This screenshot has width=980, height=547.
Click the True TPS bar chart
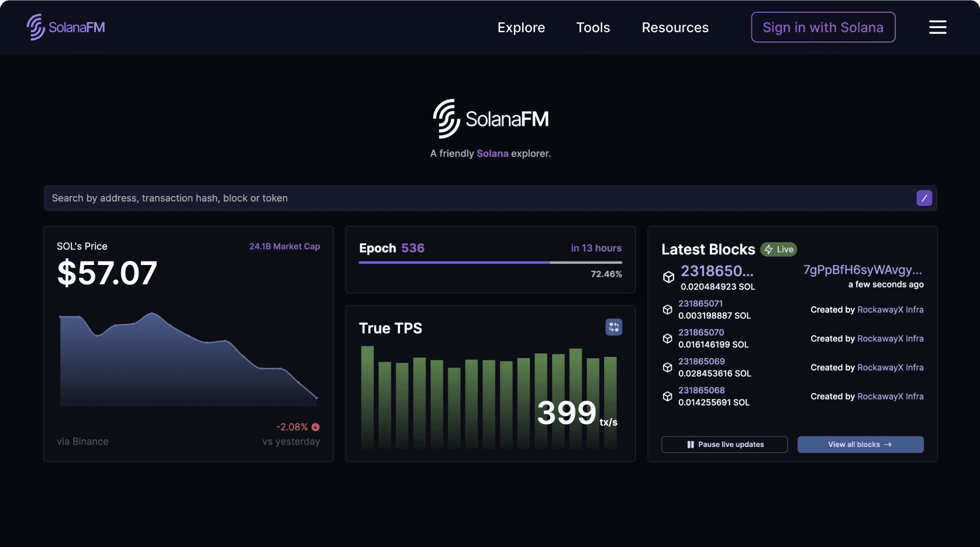pyautogui.click(x=489, y=398)
